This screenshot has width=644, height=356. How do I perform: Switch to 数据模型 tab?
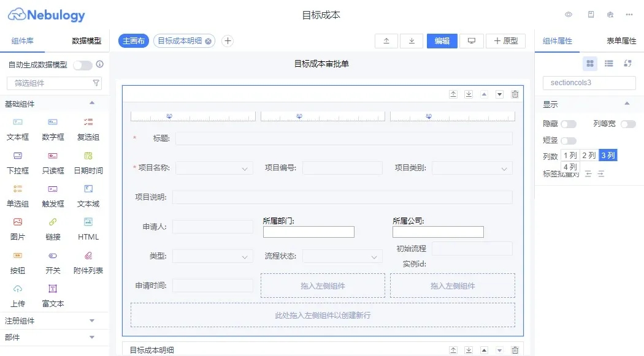[86, 41]
